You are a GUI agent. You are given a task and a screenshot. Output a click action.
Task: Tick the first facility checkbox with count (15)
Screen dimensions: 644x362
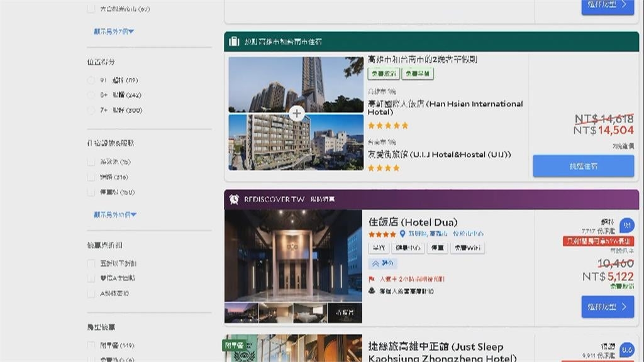[92, 162]
